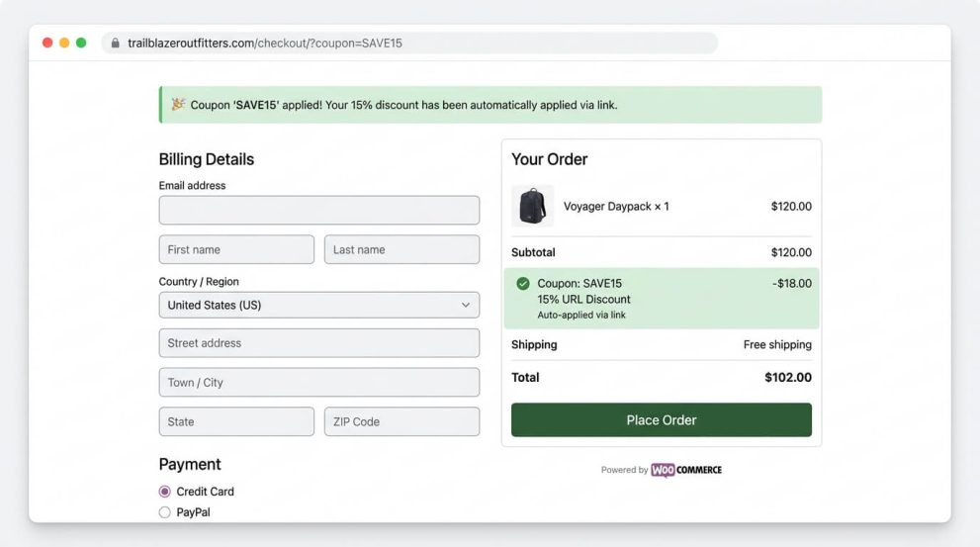Click the green maximize window button

point(81,43)
